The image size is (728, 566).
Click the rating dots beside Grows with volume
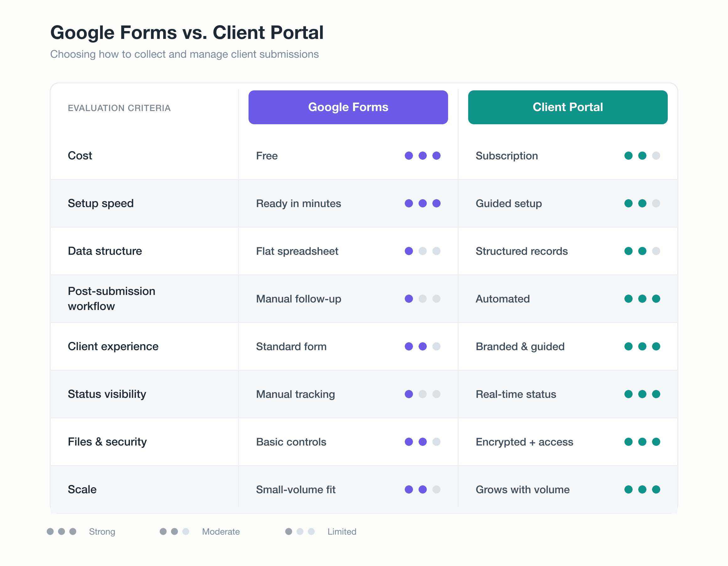tap(642, 489)
